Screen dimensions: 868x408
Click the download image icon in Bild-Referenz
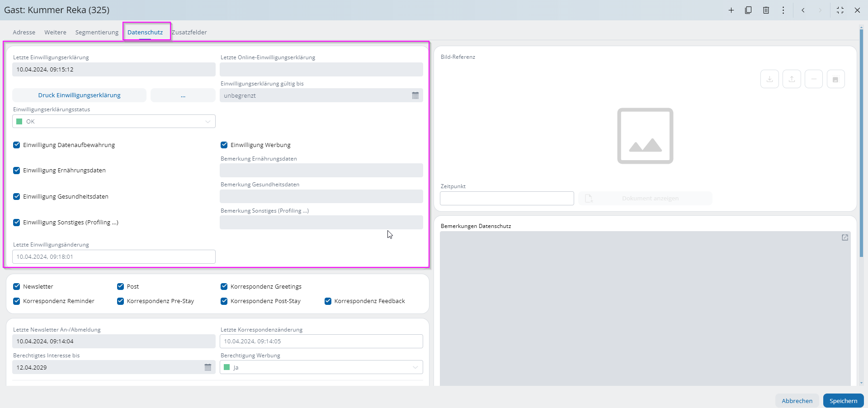[769, 79]
